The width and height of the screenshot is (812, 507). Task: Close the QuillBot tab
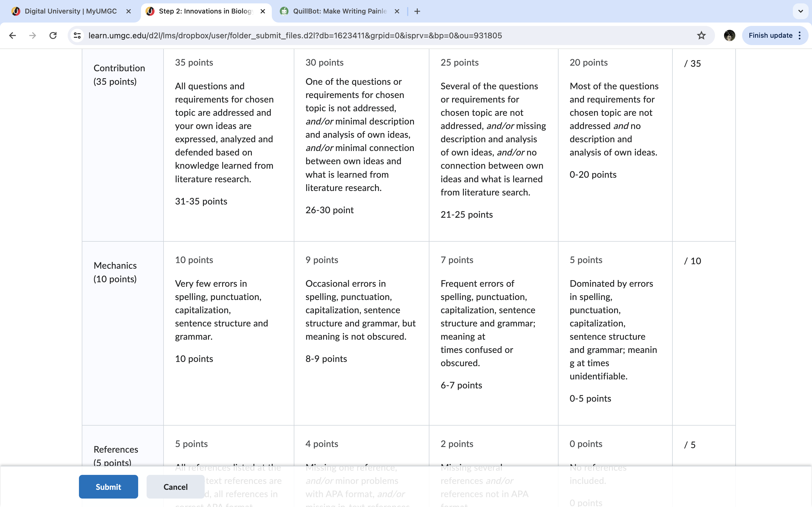[397, 11]
